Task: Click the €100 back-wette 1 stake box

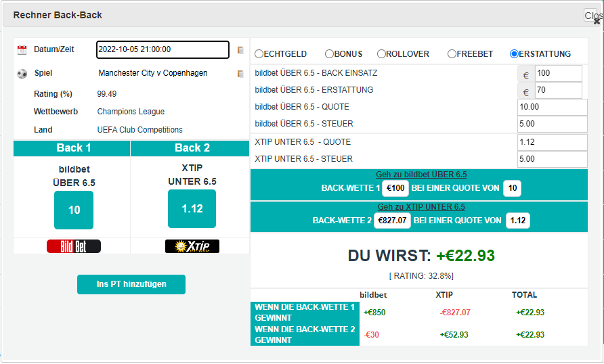Action: 395,188
